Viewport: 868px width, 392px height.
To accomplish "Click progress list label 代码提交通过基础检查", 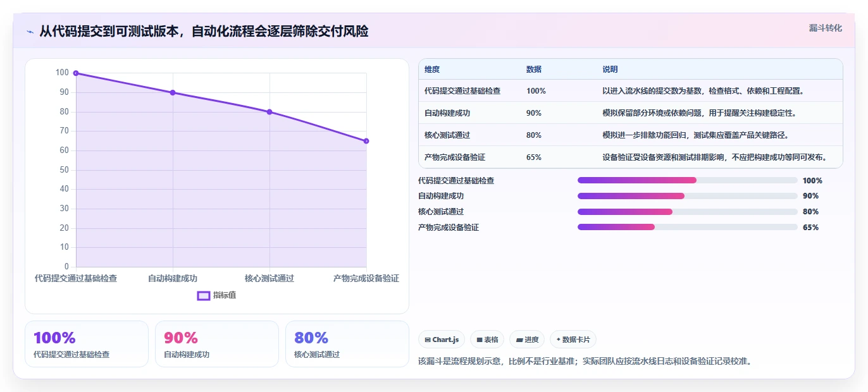I will (456, 181).
